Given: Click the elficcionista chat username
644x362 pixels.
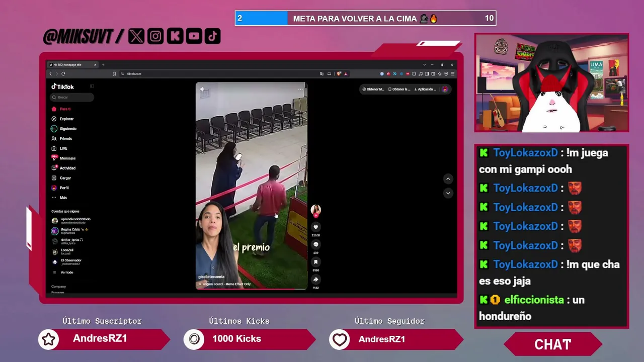Looking at the screenshot, I should coord(534,300).
